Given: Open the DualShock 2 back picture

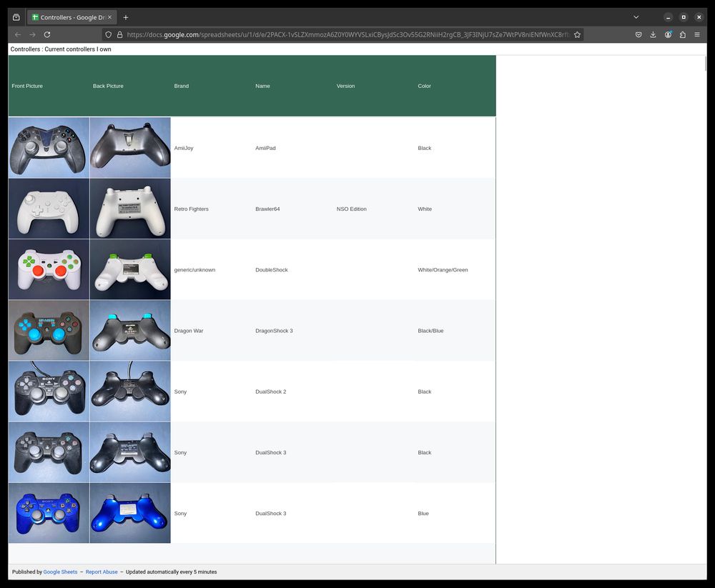Looking at the screenshot, I should [130, 391].
